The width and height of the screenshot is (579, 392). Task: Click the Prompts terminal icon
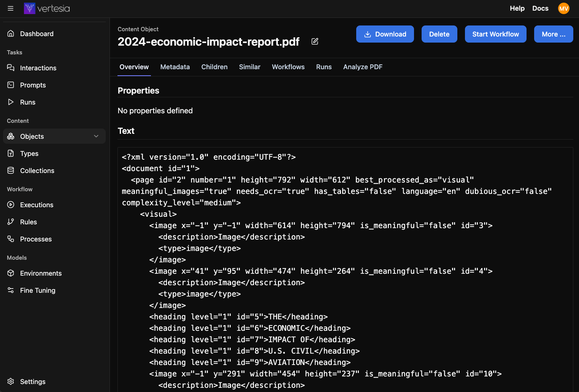(x=11, y=85)
